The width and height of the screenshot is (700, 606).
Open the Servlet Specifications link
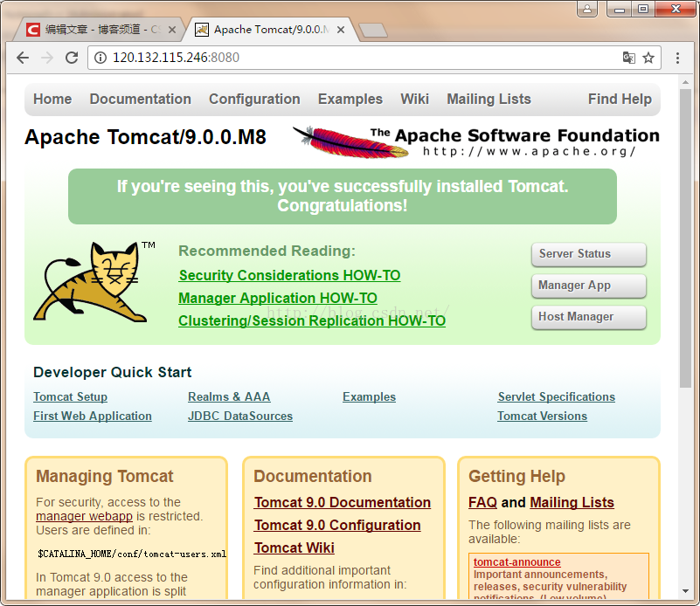(x=557, y=396)
